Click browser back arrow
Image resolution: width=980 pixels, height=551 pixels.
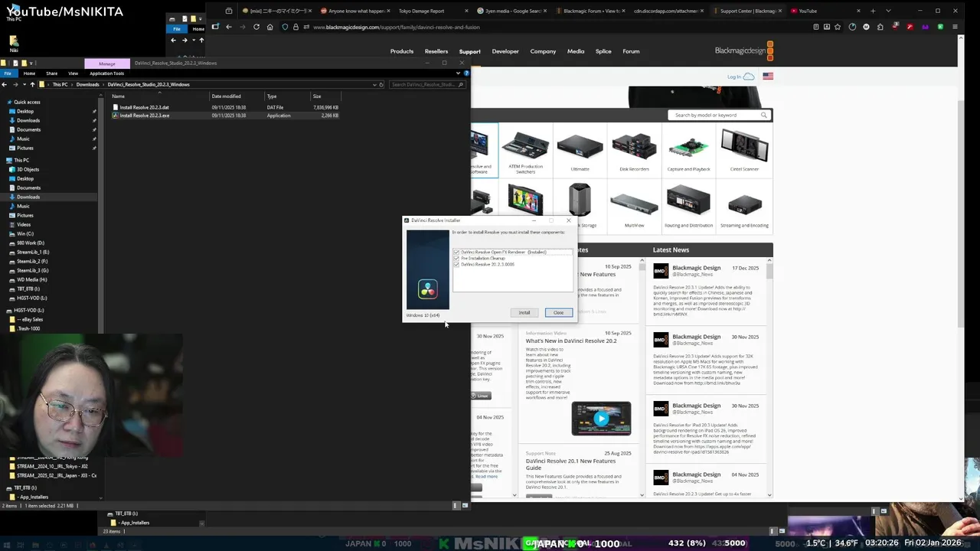[x=228, y=27]
